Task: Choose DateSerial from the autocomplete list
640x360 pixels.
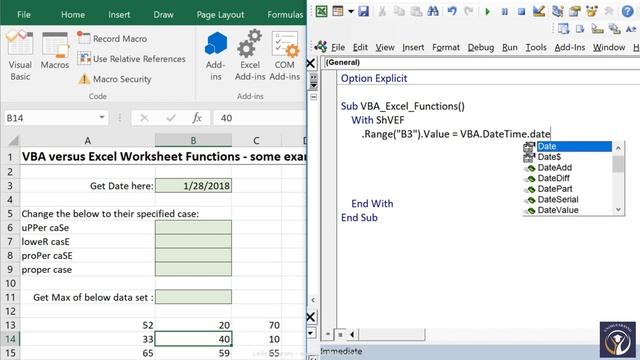Action: pyautogui.click(x=567, y=199)
